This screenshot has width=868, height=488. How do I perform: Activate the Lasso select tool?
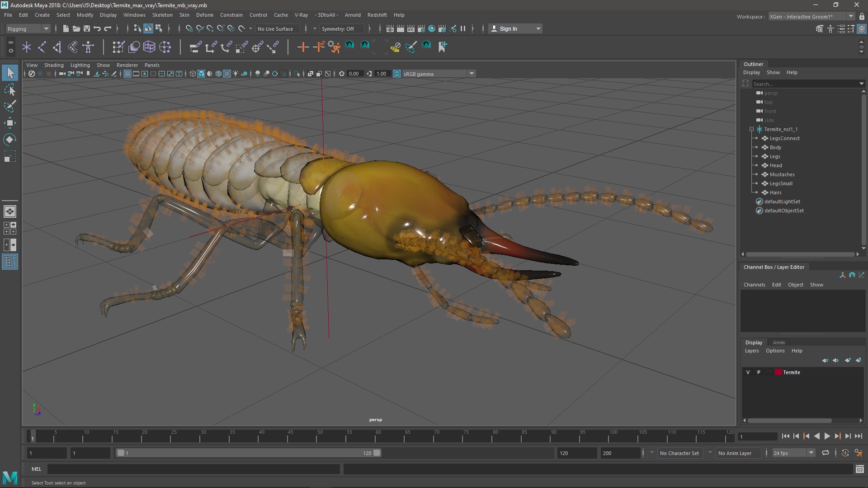10,89
